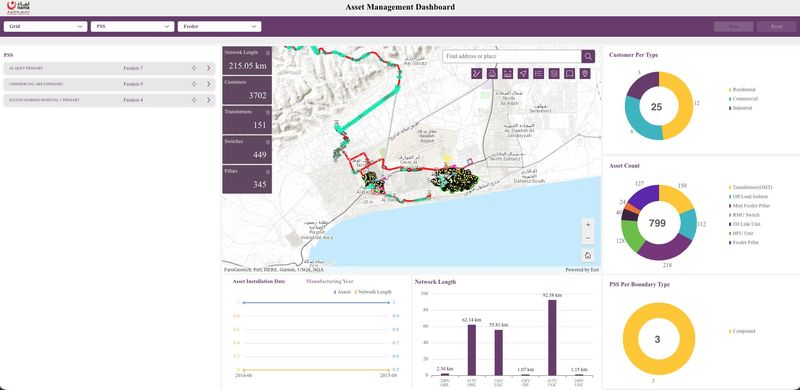Image resolution: width=800 pixels, height=390 pixels.
Task: Click the company logo in the header
Action: click(18, 7)
